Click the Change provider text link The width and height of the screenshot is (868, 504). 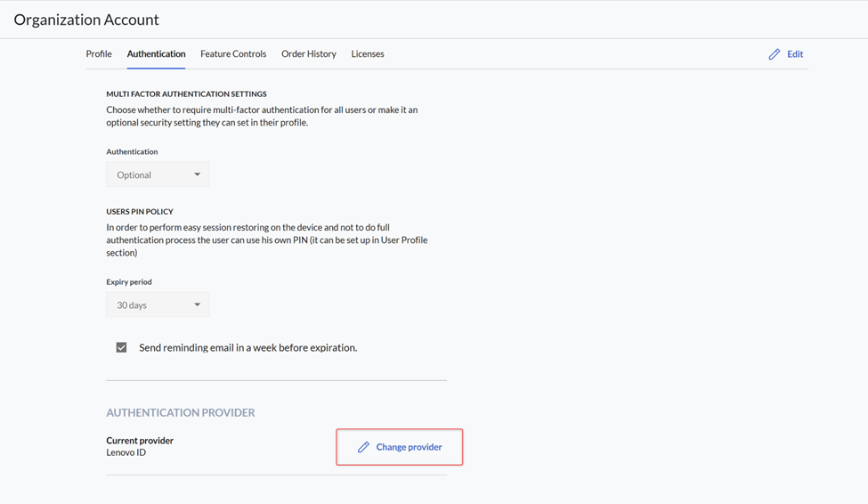click(x=410, y=447)
